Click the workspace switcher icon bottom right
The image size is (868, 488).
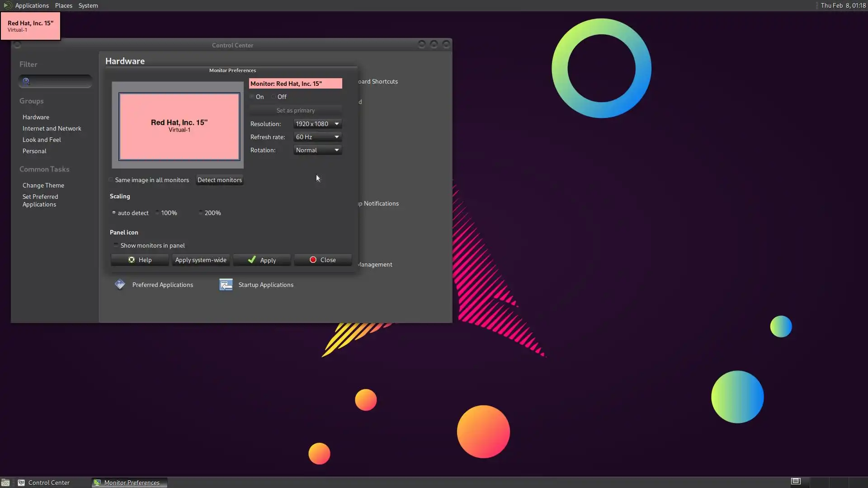[796, 481]
